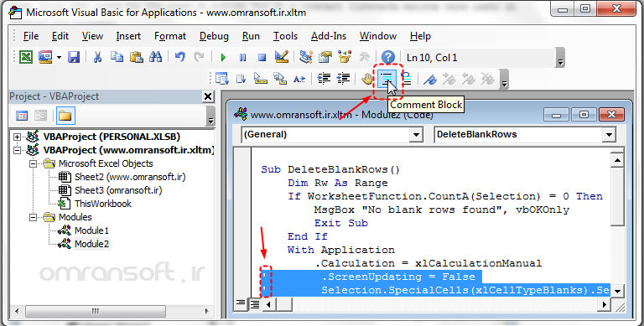The height and width of the screenshot is (326, 644).
Task: Switch to Full Module View button
Action: click(255, 304)
